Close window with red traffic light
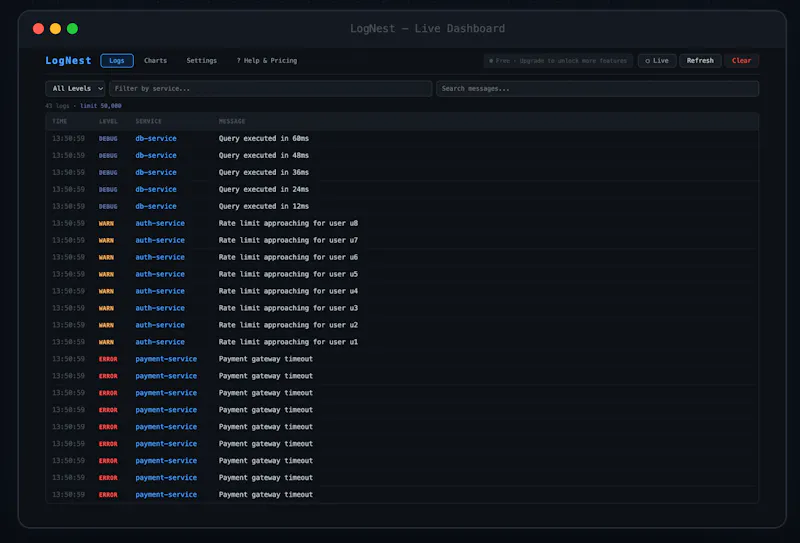This screenshot has width=800, height=543. tap(38, 29)
